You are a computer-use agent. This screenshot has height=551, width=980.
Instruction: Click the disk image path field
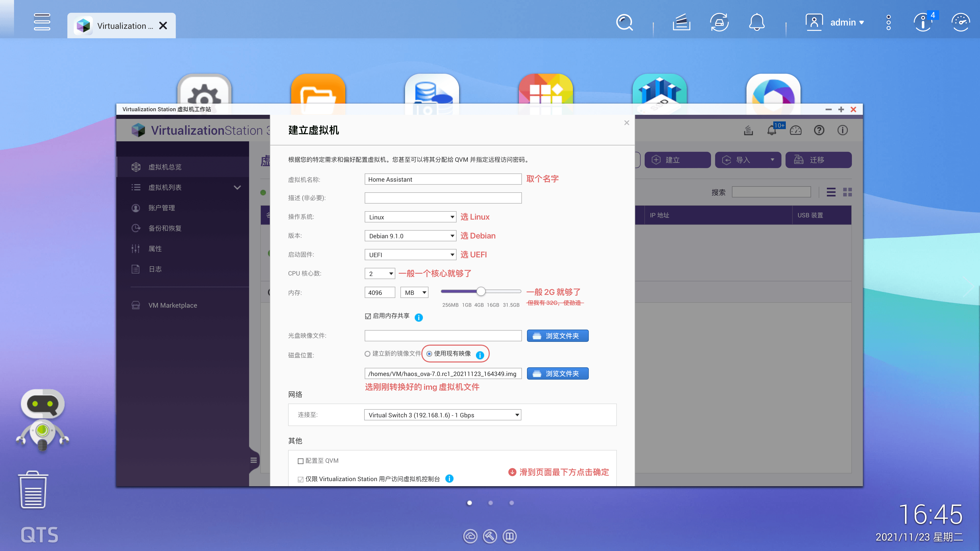pos(443,373)
